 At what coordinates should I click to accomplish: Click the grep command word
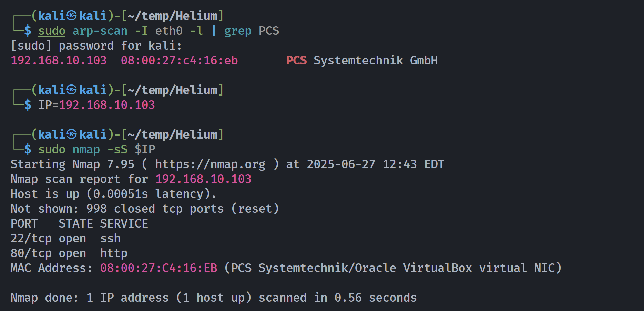click(238, 31)
